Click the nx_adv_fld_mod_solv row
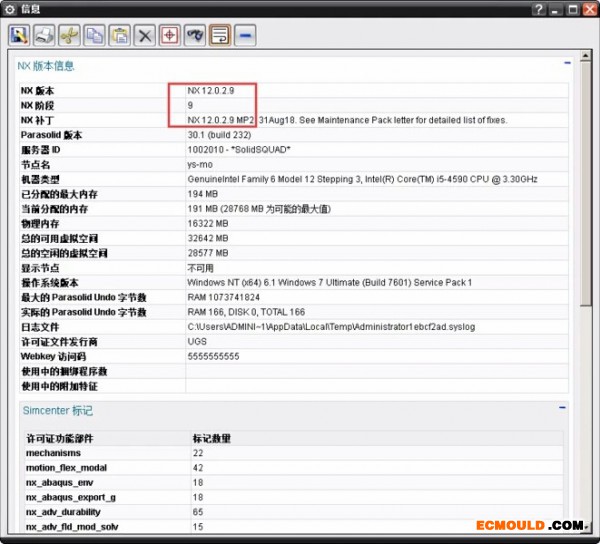600x544 pixels. 294,526
